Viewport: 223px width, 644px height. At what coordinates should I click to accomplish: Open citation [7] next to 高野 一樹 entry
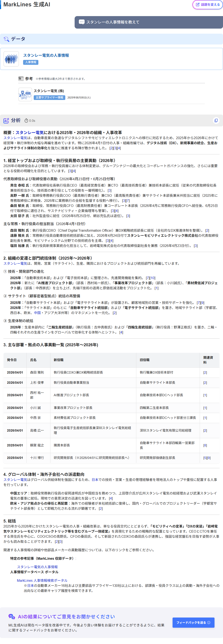coord(128,201)
